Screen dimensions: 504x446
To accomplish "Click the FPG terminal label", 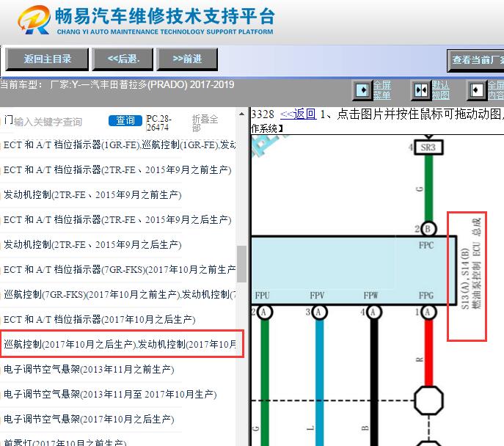I will point(426,296).
